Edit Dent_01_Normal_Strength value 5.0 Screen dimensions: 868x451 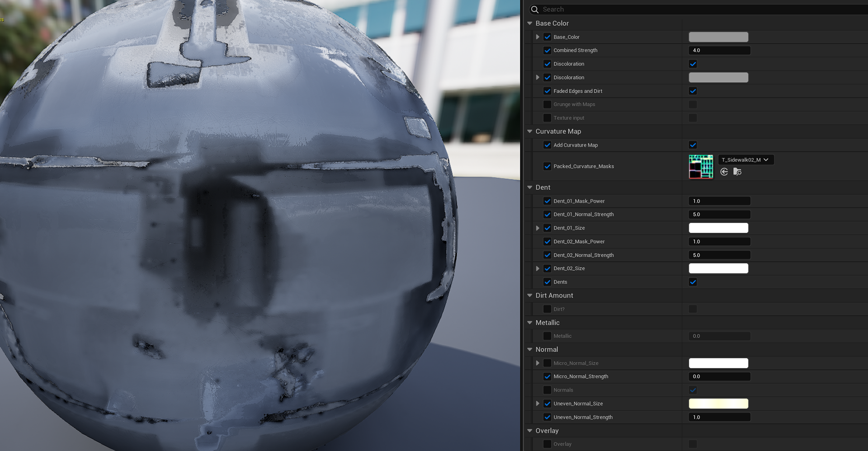[720, 215]
